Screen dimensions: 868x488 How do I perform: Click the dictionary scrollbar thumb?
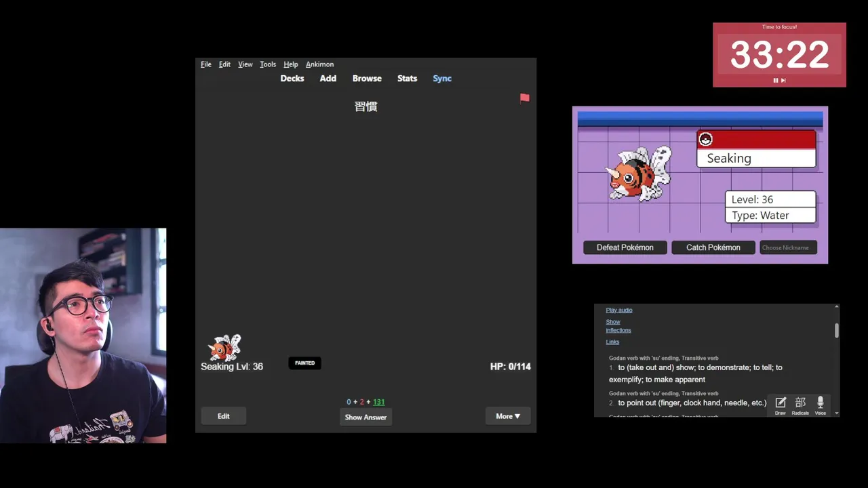pos(837,330)
